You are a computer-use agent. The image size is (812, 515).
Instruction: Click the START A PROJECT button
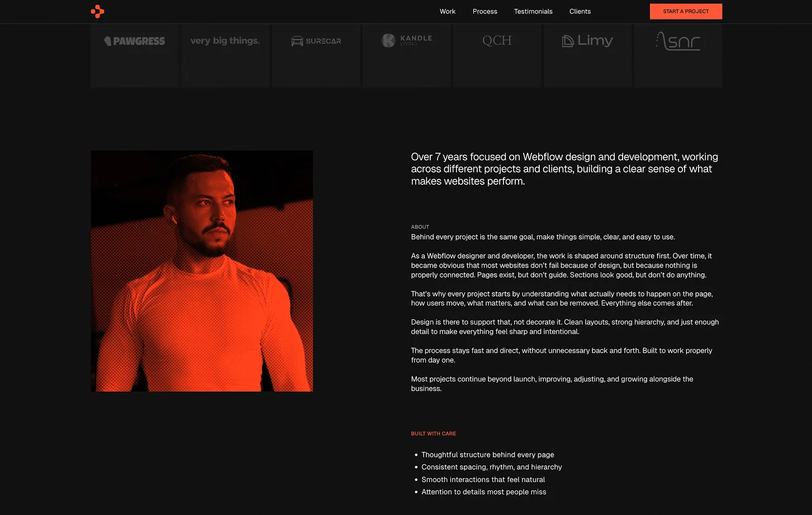click(x=686, y=11)
